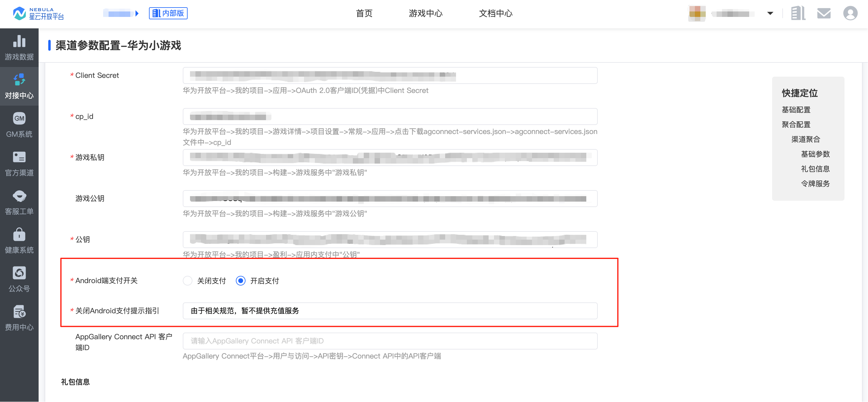Screen dimensions: 868x402
Task: Click the Nebula 星云开放平台 logo
Action: [38, 14]
